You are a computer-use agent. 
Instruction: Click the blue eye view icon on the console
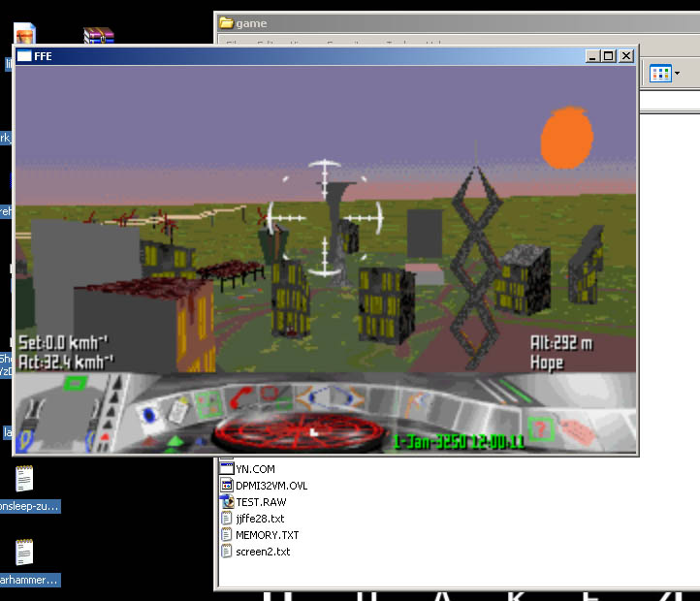pyautogui.click(x=149, y=416)
